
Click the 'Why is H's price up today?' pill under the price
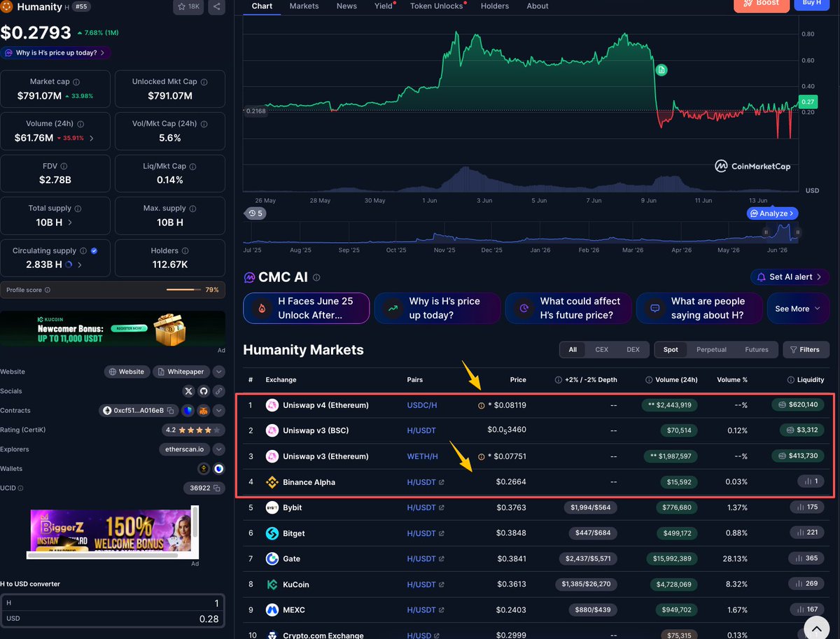[x=55, y=52]
